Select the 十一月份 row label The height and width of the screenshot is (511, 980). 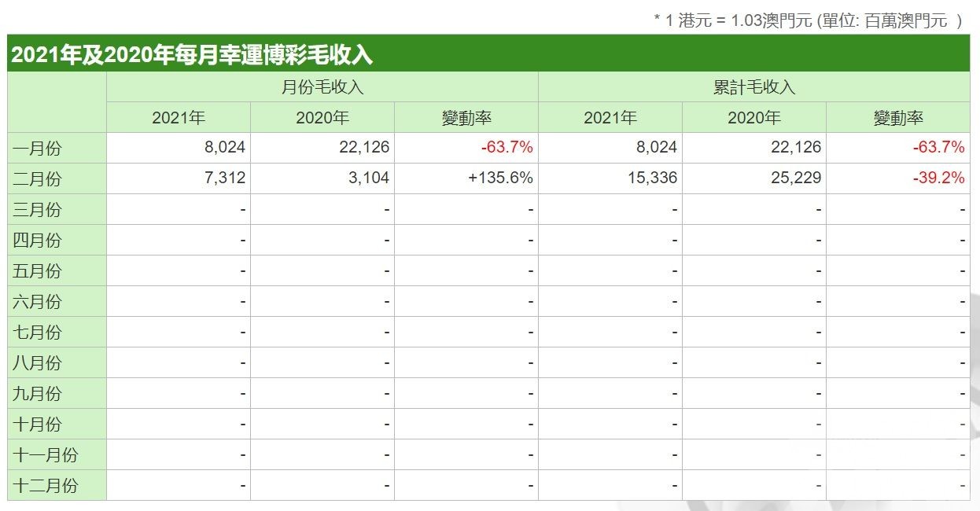(46, 454)
